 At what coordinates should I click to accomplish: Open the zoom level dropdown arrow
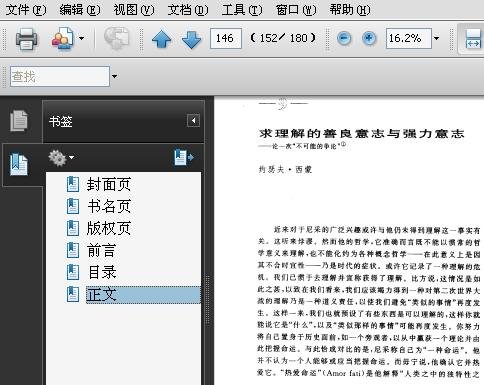(436, 38)
